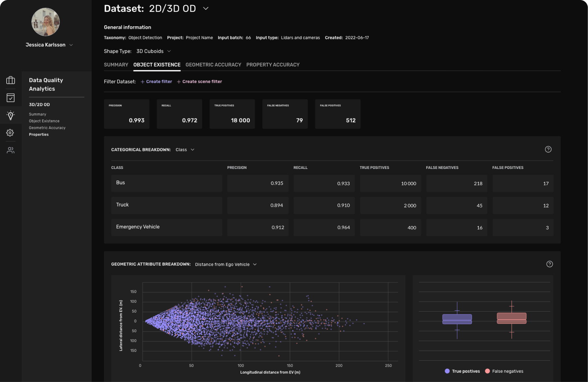Open the users sidebar icon
588x382 pixels.
point(11,150)
